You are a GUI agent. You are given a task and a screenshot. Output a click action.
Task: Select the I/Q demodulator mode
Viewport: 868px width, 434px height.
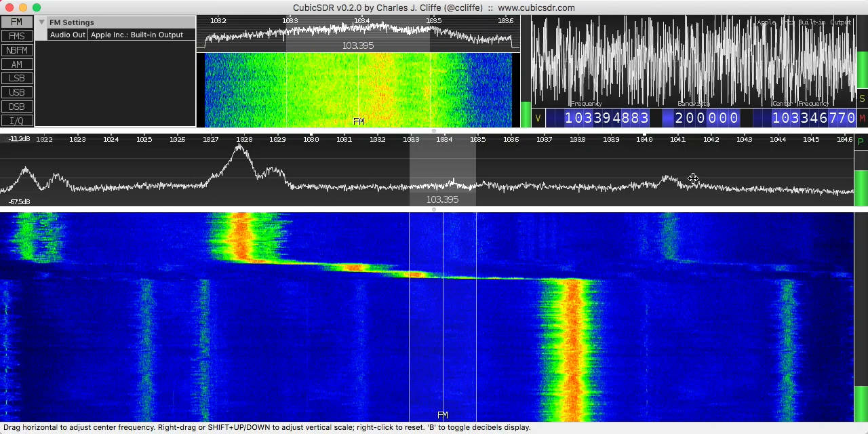(x=17, y=121)
